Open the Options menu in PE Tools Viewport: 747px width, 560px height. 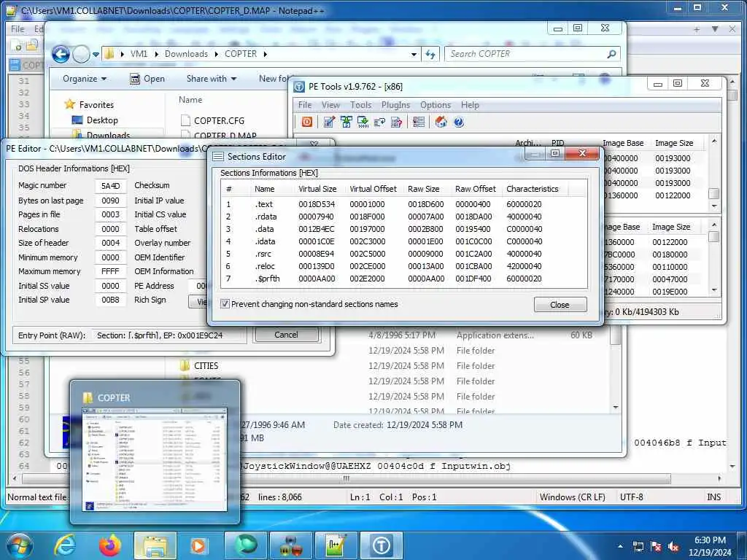click(x=436, y=105)
